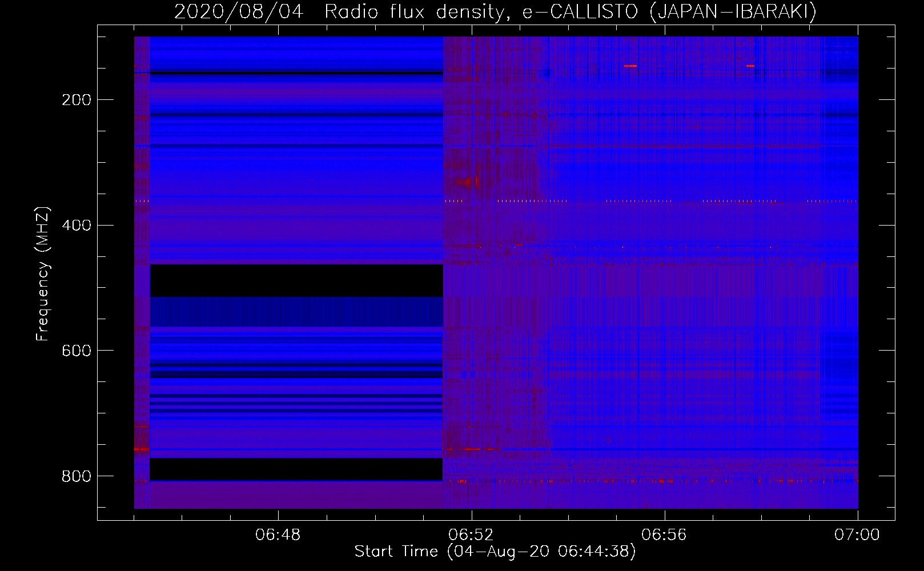Screen dimensions: 924x571
Task: Click the long red dash near 06:55
Action: tap(630, 66)
